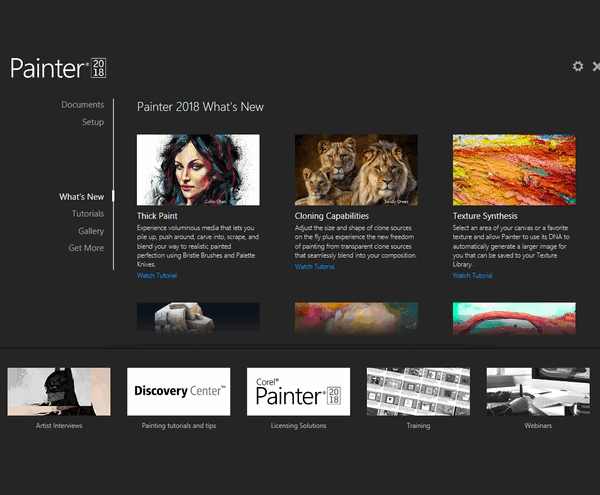This screenshot has width=600, height=495.
Task: Click the Training caption
Action: pyautogui.click(x=418, y=426)
